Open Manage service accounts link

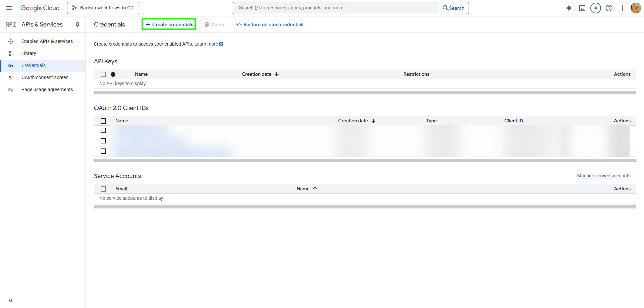[604, 176]
